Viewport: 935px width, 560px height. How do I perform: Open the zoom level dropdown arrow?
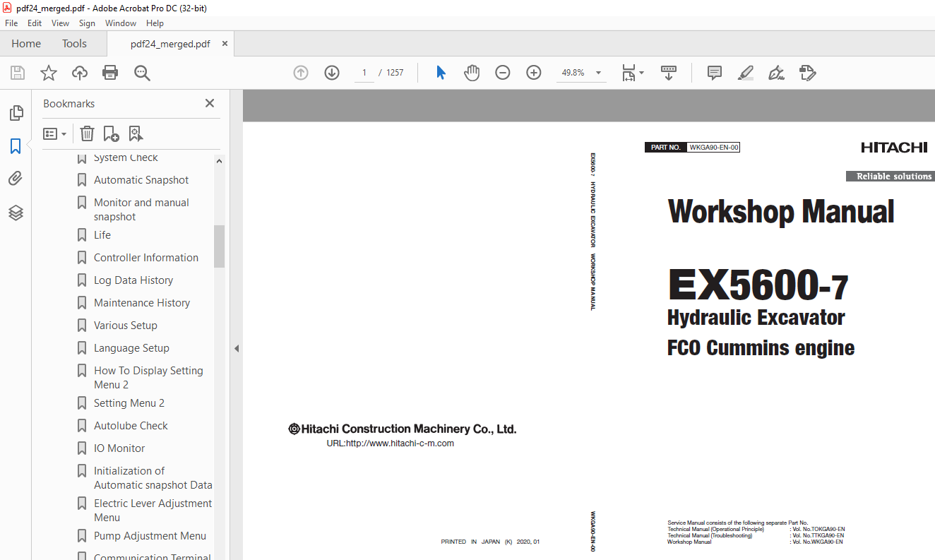pos(599,73)
